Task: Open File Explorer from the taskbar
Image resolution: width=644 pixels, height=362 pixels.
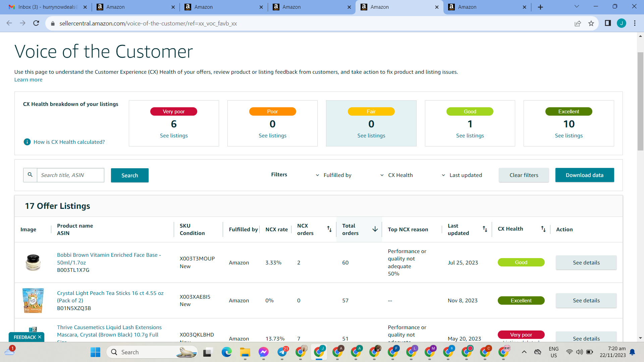Action: point(245,352)
